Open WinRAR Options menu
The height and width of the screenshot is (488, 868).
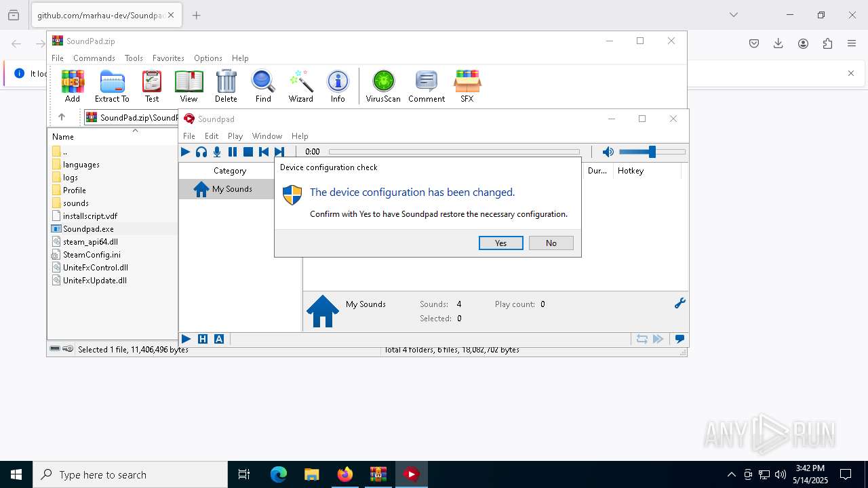pyautogui.click(x=208, y=58)
